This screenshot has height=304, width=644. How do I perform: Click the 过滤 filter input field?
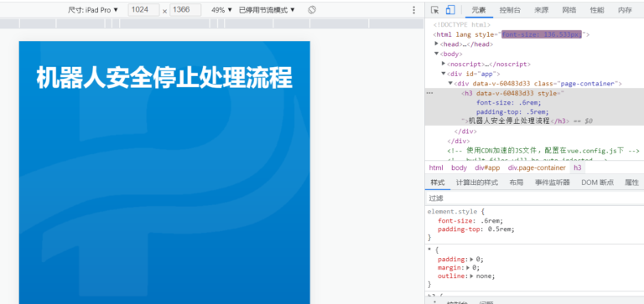(534, 198)
